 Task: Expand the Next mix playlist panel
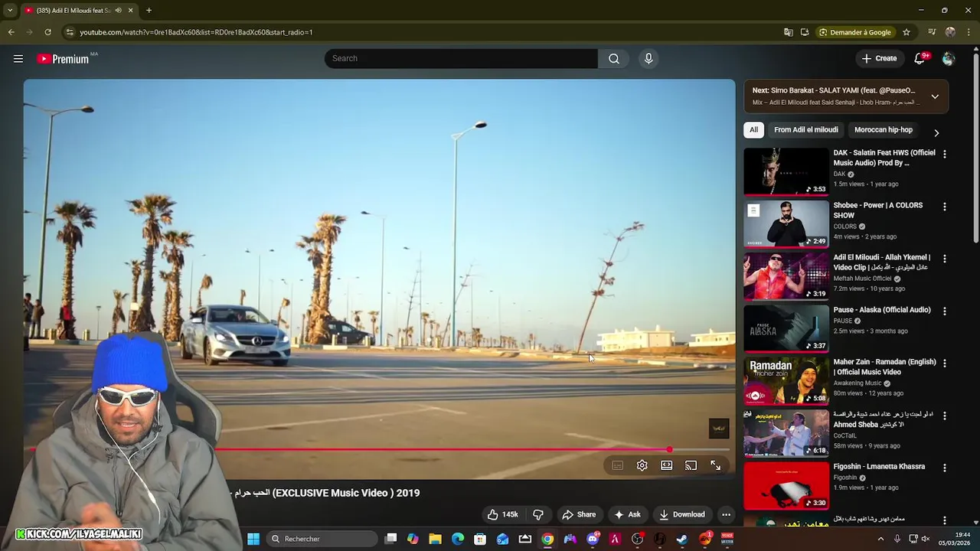coord(935,96)
